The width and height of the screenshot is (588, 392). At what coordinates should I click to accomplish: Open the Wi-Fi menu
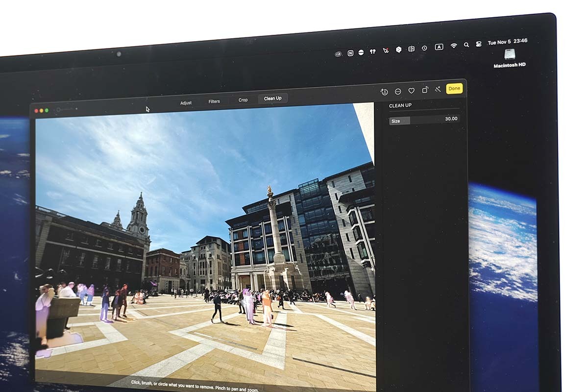(454, 46)
